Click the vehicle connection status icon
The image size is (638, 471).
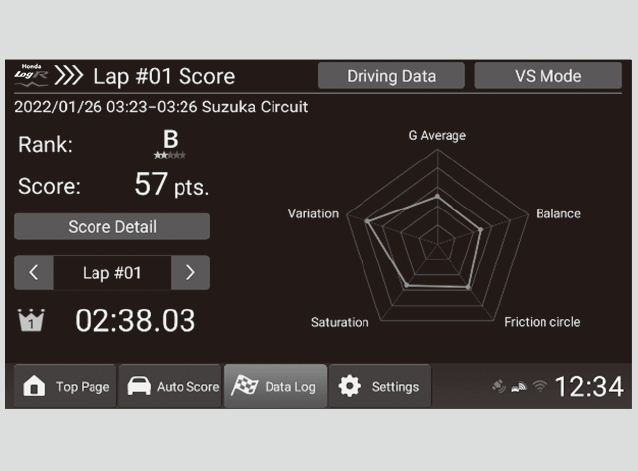tap(518, 387)
